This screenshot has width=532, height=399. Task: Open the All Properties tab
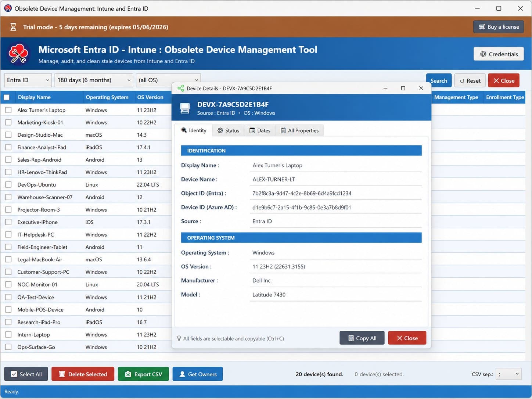tap(299, 130)
